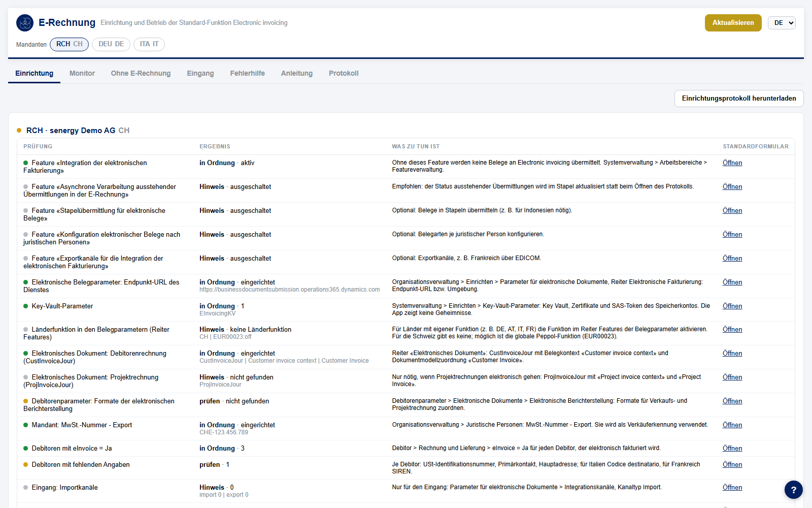812x508 pixels.
Task: Switch to the Protokoll tab
Action: pos(344,73)
